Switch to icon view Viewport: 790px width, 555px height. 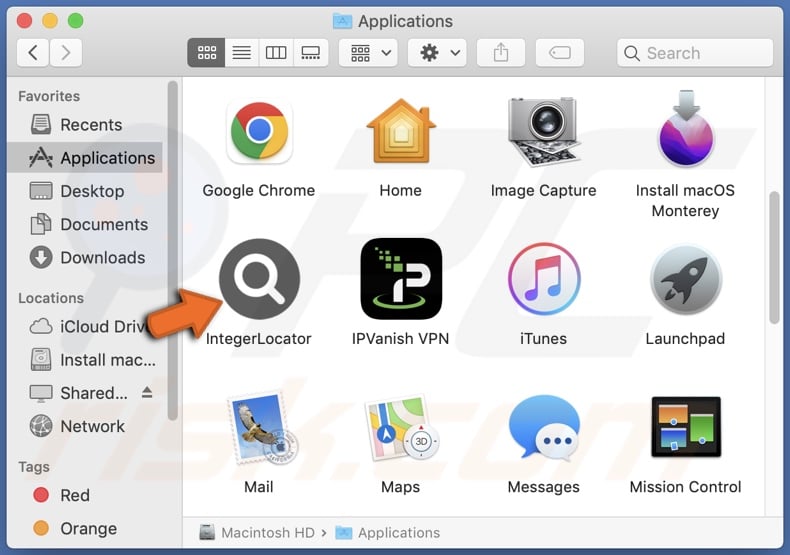pyautogui.click(x=207, y=52)
